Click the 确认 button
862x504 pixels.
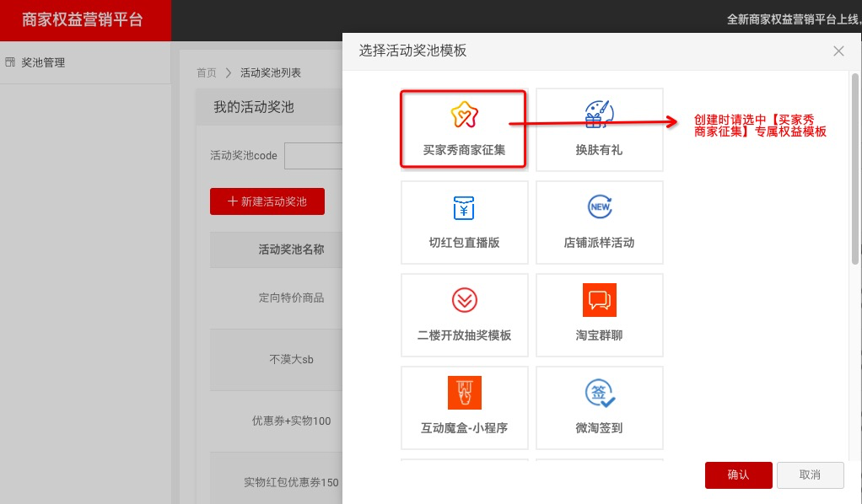738,475
